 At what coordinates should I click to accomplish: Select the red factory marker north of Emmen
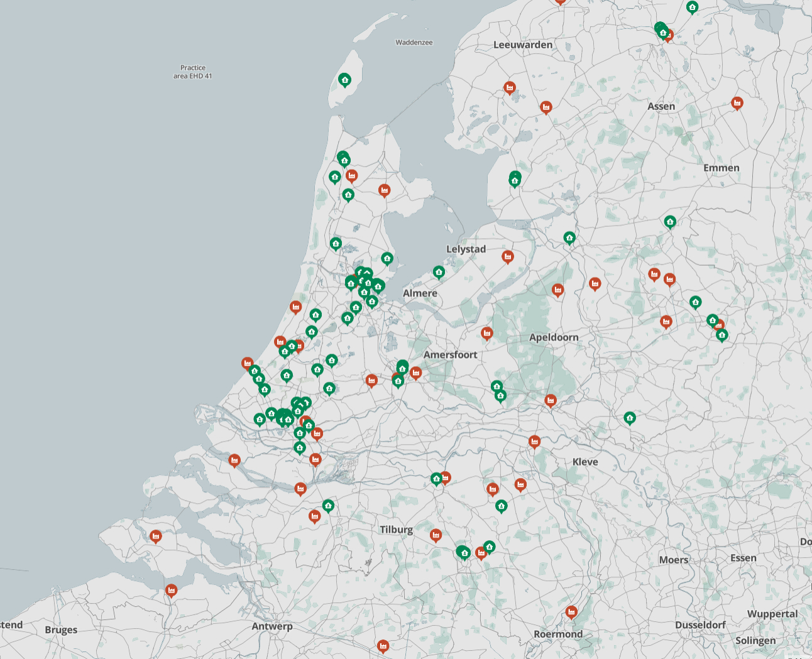point(737,102)
